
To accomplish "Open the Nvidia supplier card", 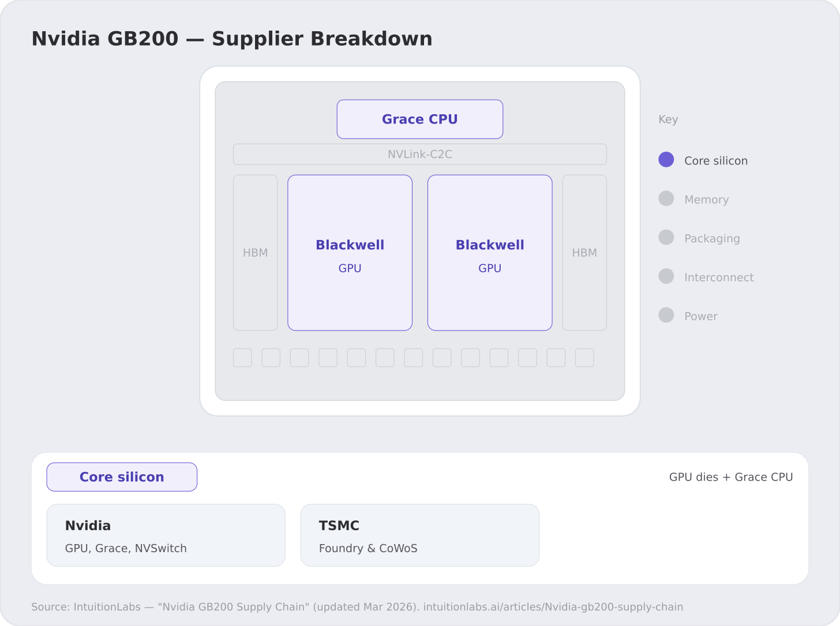I will (x=166, y=535).
